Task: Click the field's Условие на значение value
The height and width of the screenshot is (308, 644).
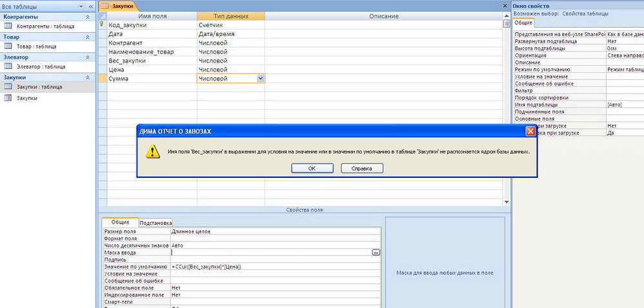Action: tap(275, 274)
